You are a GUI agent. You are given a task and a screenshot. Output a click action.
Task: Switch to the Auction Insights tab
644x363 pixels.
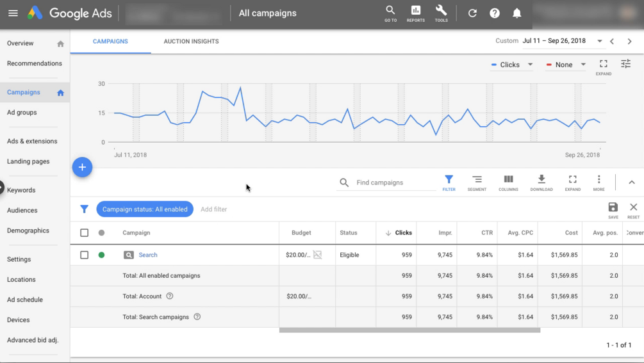(191, 42)
